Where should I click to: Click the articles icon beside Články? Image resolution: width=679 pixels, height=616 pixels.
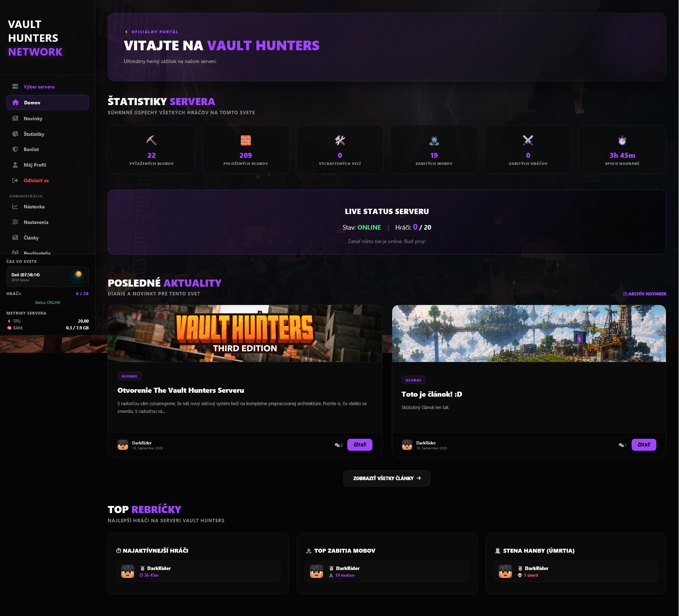coord(15,238)
